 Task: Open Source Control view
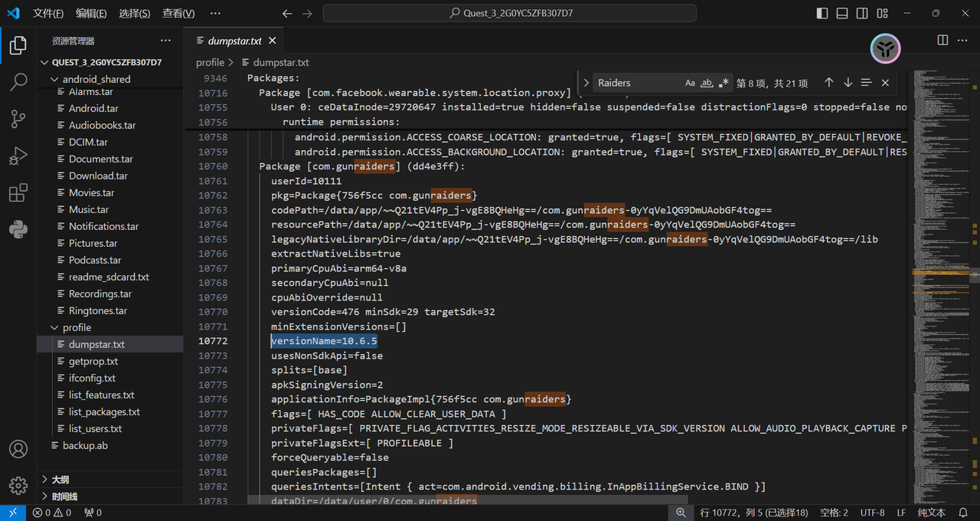coord(18,119)
